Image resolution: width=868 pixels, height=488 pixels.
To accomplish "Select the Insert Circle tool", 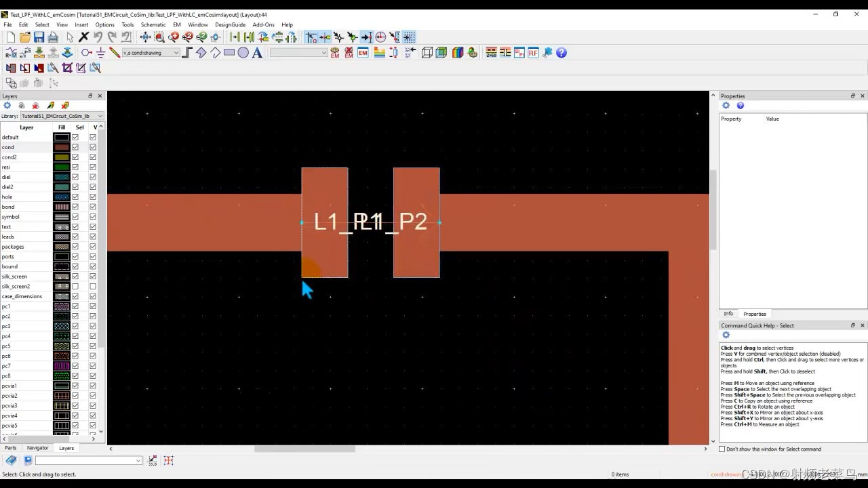I will pyautogui.click(x=243, y=52).
